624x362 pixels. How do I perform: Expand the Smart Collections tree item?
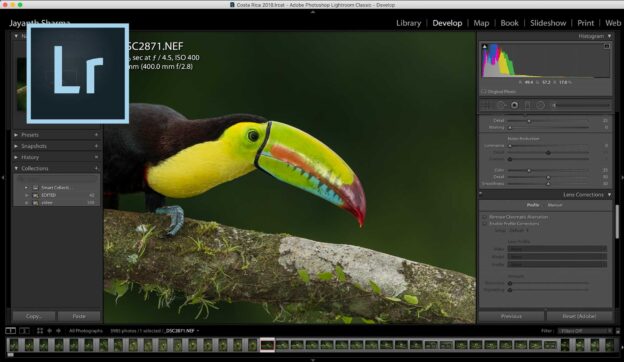(x=26, y=187)
